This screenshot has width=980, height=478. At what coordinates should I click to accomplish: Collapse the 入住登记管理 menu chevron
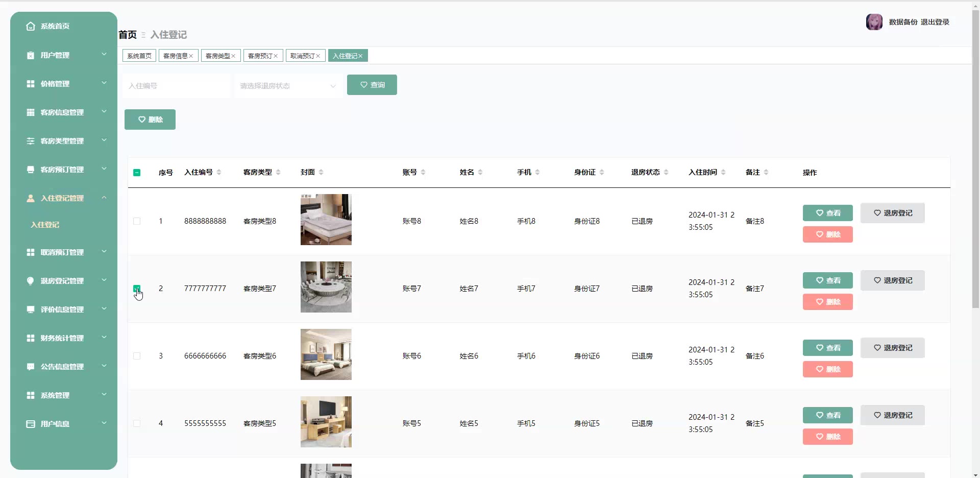coord(104,197)
